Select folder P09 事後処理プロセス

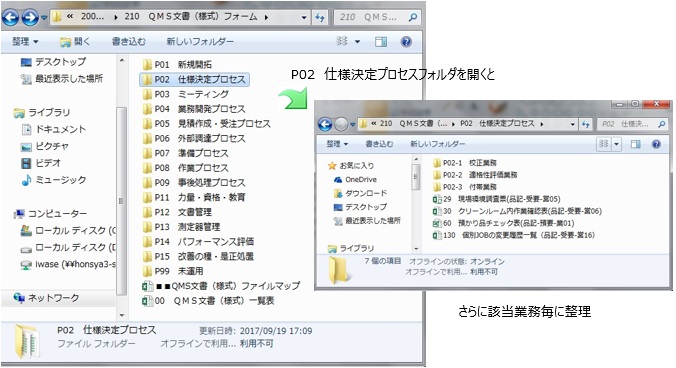coord(194,183)
